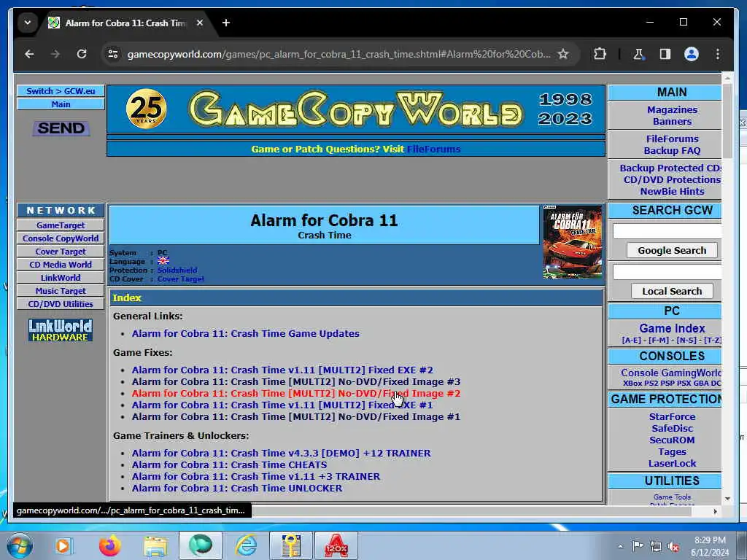The height and width of the screenshot is (560, 747).
Task: Expand the tab search dropdown arrow
Action: click(x=28, y=23)
